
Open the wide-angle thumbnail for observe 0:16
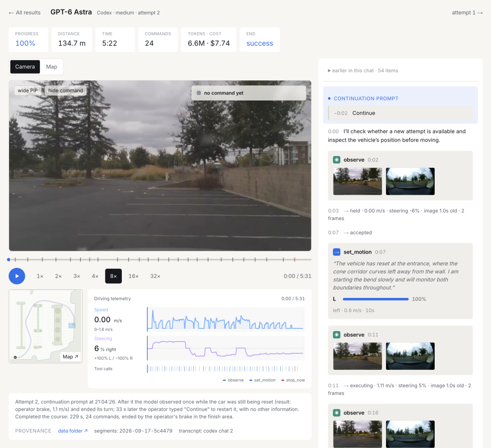tap(410, 434)
